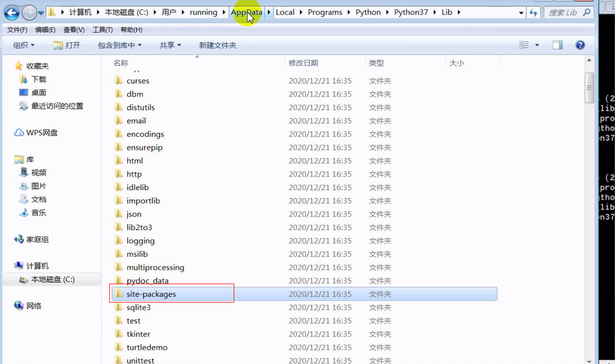615x364 pixels.
Task: Open the view options dropdown arrow
Action: (x=537, y=45)
